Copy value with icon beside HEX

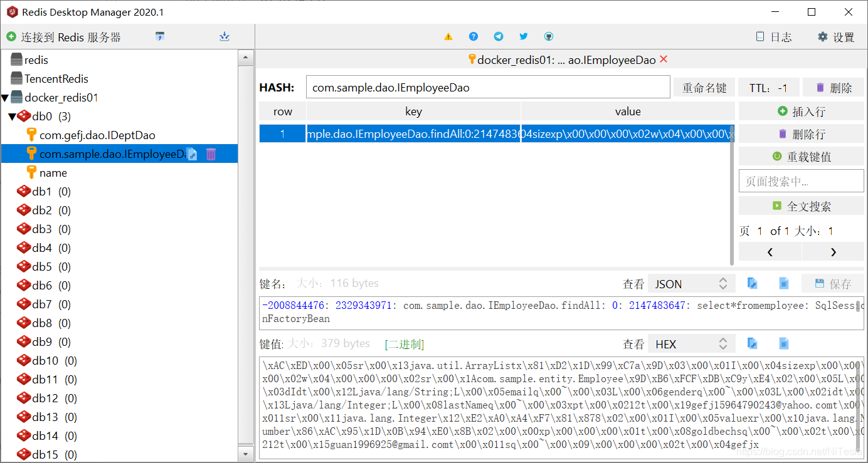point(753,343)
